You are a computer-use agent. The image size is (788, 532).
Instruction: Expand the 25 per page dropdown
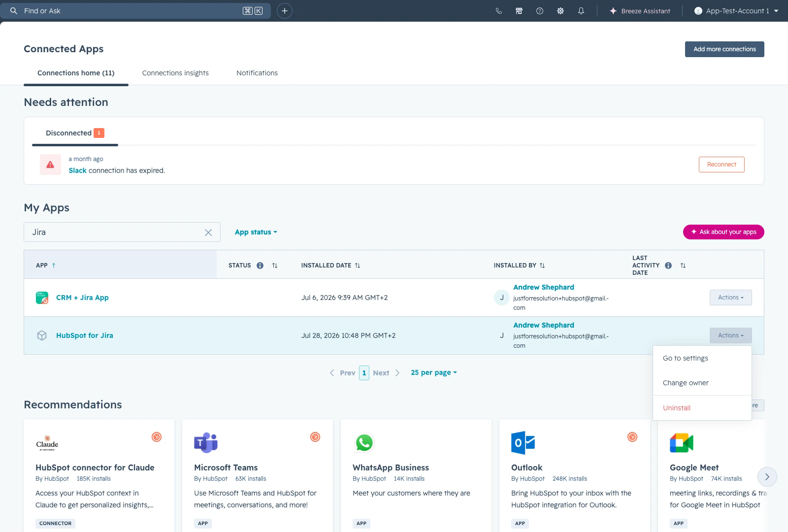pos(434,372)
